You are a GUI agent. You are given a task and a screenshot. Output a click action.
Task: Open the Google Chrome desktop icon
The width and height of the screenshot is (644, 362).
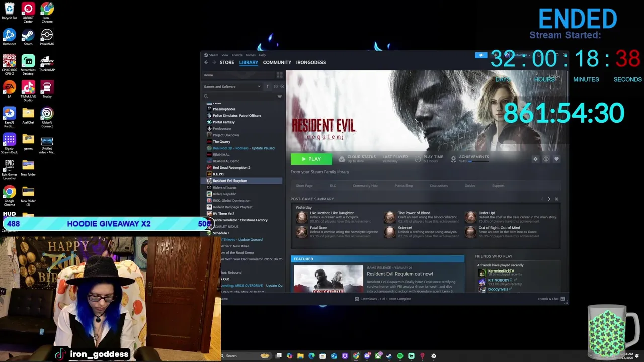(9, 196)
